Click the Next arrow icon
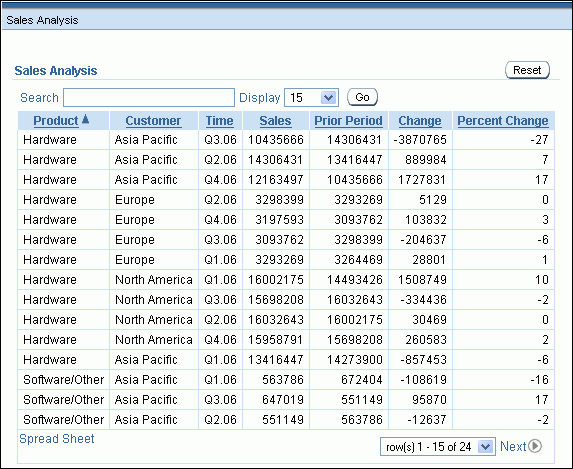573x469 pixels. 535,446
